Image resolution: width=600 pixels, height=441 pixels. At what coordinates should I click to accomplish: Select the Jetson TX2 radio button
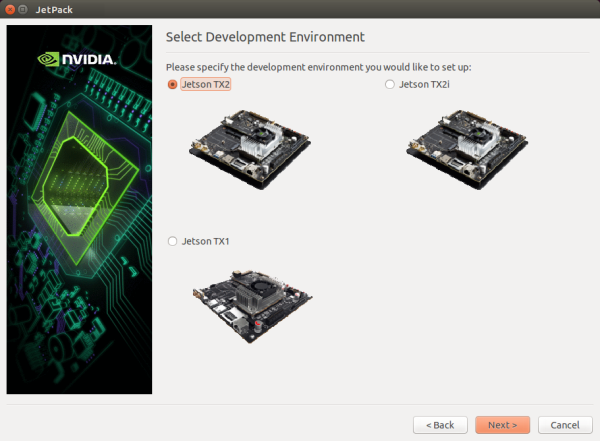[x=173, y=85]
